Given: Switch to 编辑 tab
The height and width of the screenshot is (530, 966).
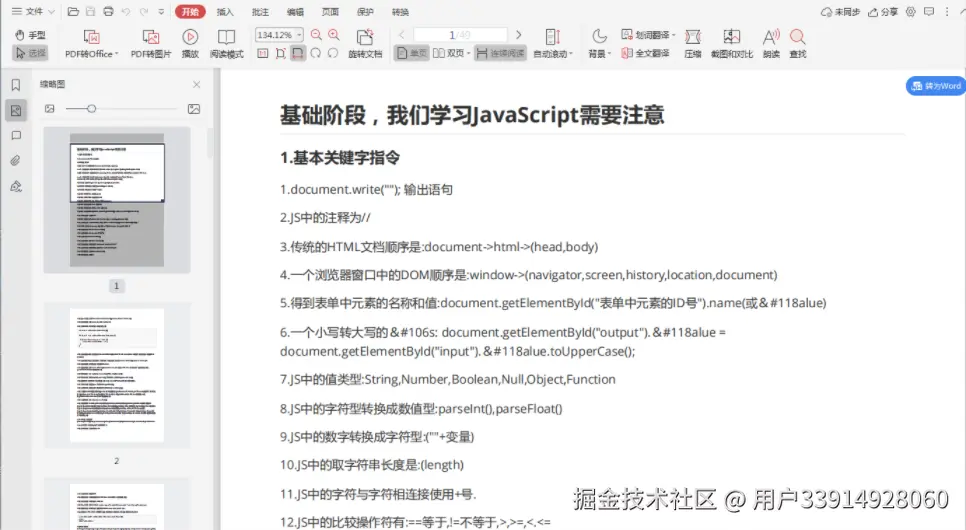Looking at the screenshot, I should pyautogui.click(x=295, y=12).
